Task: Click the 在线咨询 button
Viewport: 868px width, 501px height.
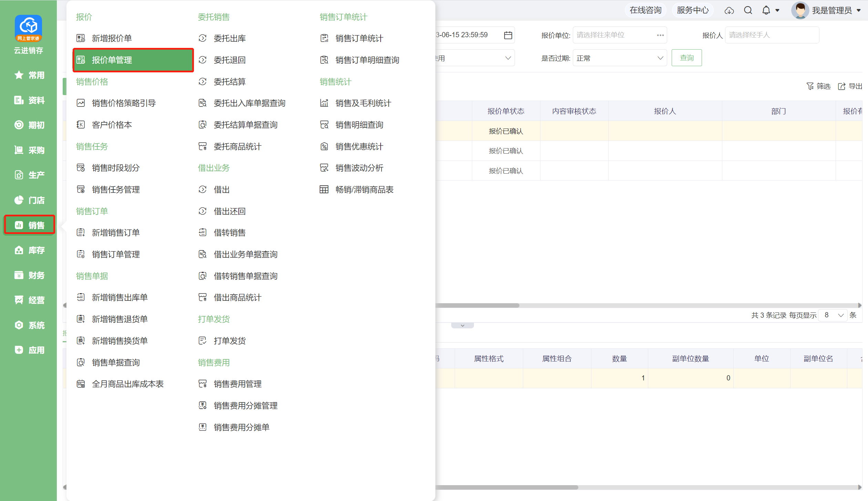Action: click(645, 10)
